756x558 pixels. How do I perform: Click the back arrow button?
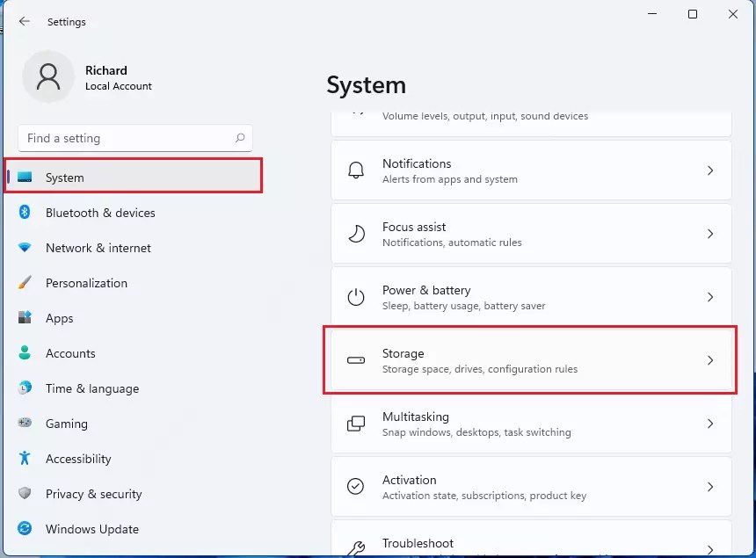tap(24, 21)
